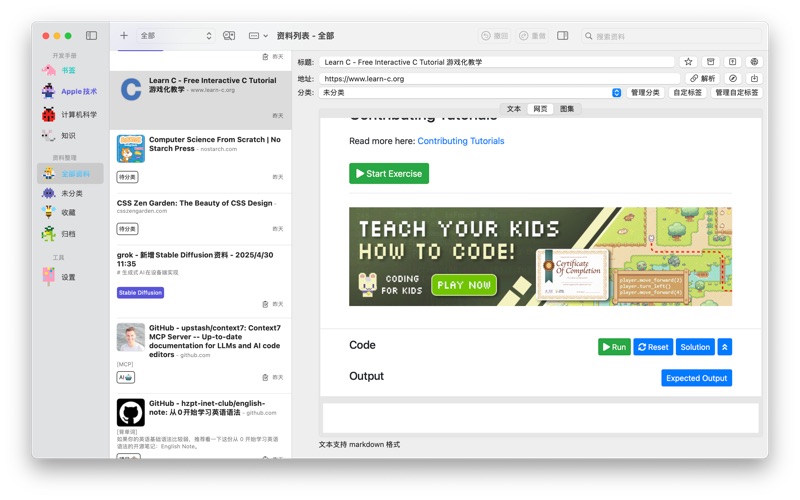800x500 pixels.
Task: Click the blue C logo thumbnail
Action: coord(131,90)
